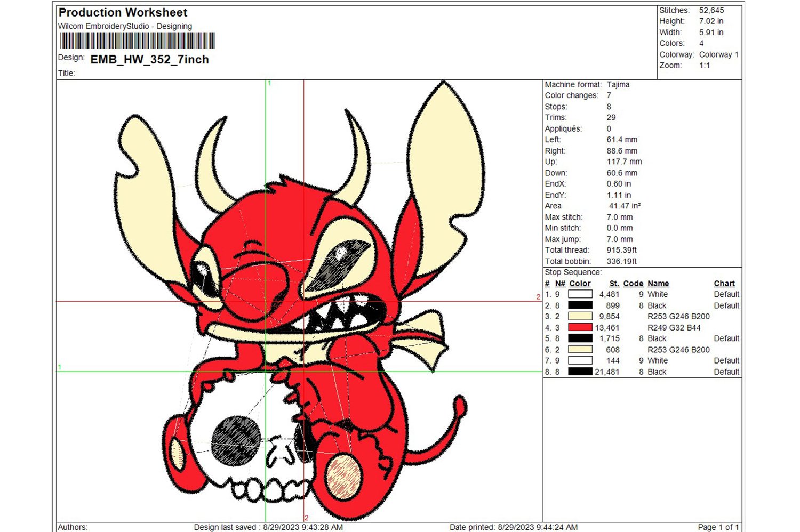Select the EndX value '0.60 in'
Image resolution: width=800 pixels, height=532 pixels.
pyautogui.click(x=619, y=184)
